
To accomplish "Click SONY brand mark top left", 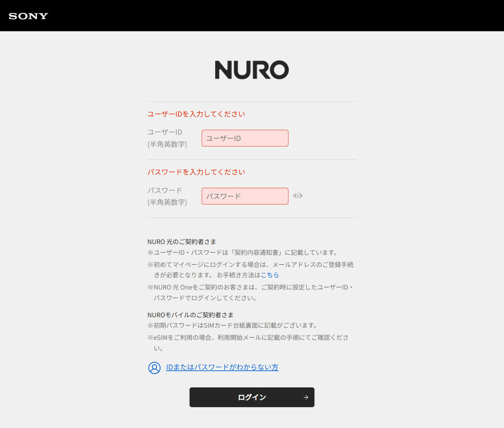I will 28,16.
